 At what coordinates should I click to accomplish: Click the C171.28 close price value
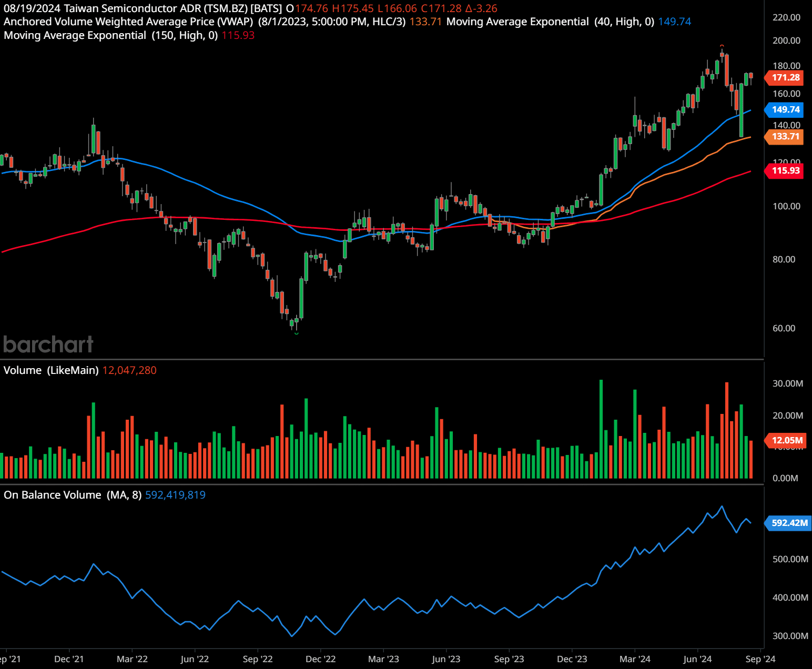point(441,8)
